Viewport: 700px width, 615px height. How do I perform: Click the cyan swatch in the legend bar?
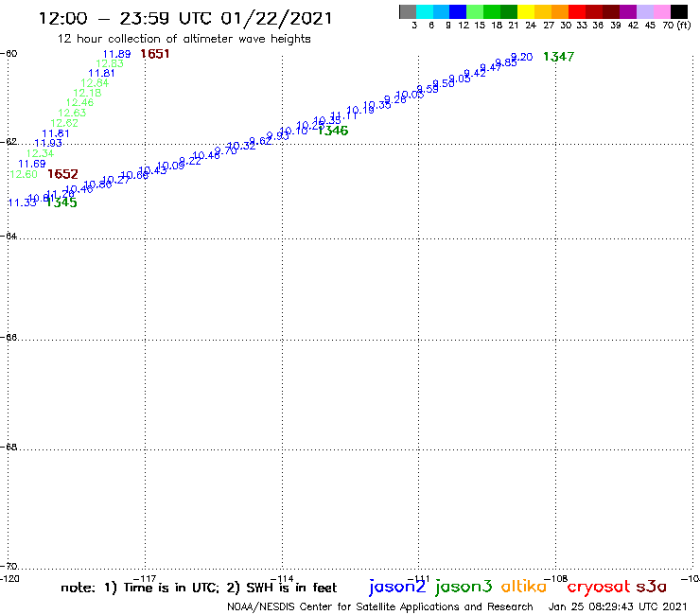click(x=425, y=11)
